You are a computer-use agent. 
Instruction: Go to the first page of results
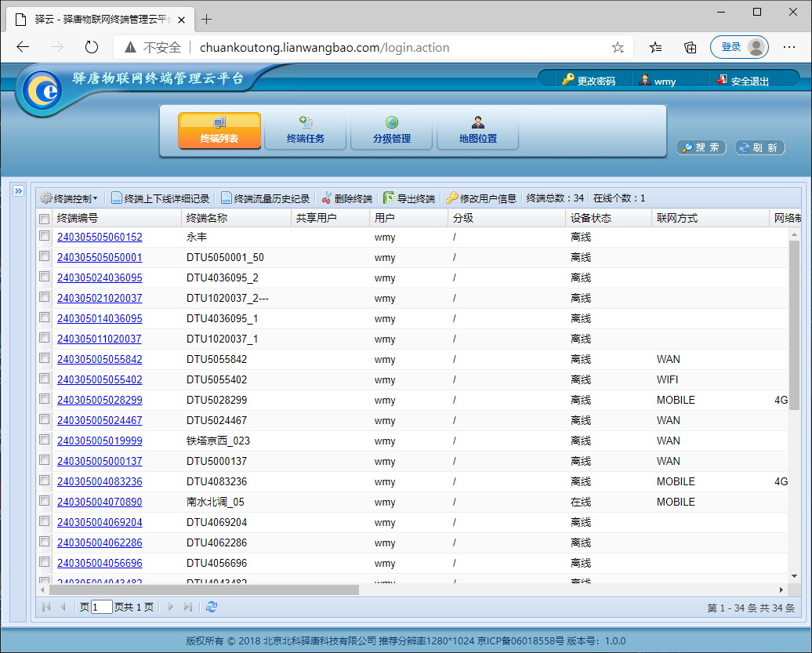[x=46, y=607]
